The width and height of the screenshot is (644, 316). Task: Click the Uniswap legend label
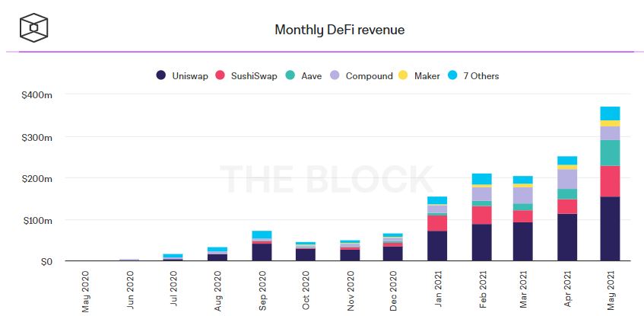[x=190, y=76]
